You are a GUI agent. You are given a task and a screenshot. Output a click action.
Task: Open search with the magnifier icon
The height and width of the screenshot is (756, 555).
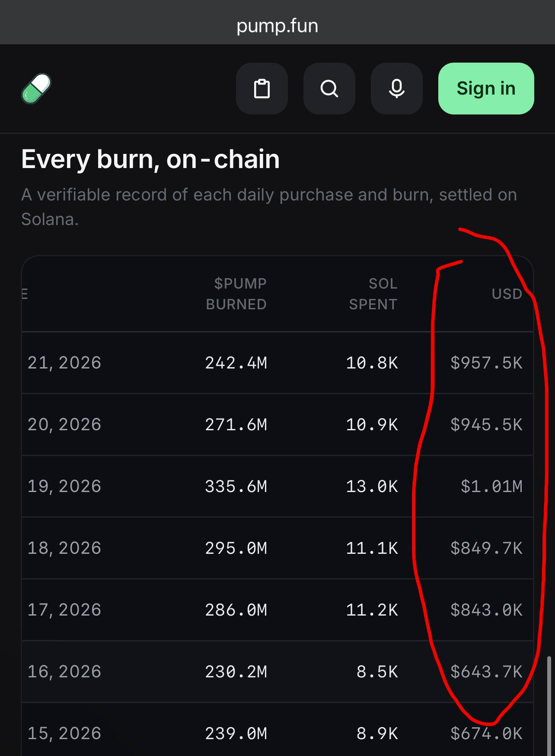(x=329, y=89)
